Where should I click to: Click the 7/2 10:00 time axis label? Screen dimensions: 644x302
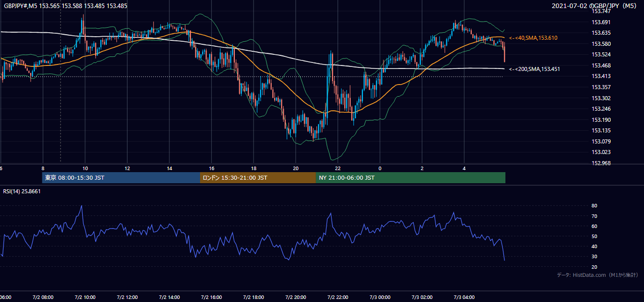pyautogui.click(x=85, y=297)
